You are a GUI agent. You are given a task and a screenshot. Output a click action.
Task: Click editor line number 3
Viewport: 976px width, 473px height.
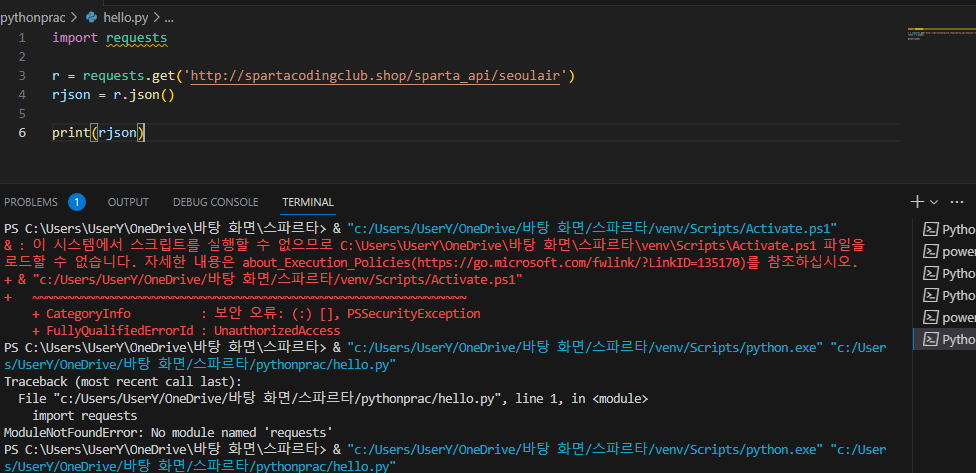(22, 76)
